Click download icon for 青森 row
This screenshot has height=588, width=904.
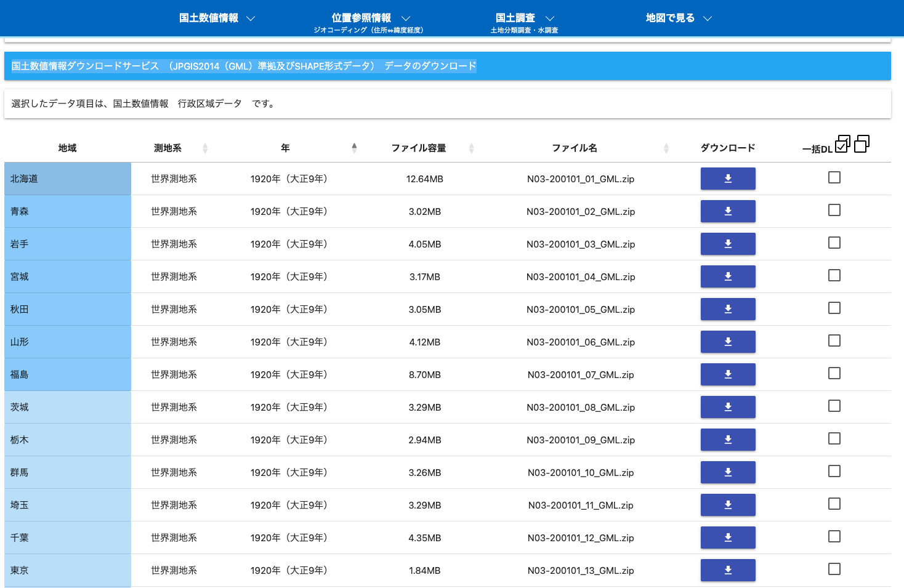click(x=727, y=211)
